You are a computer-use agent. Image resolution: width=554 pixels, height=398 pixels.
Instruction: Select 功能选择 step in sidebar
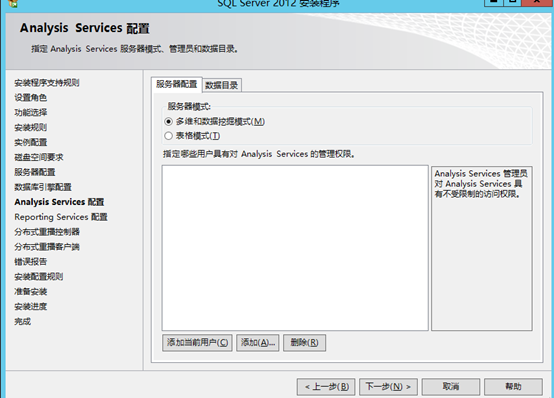(x=30, y=112)
